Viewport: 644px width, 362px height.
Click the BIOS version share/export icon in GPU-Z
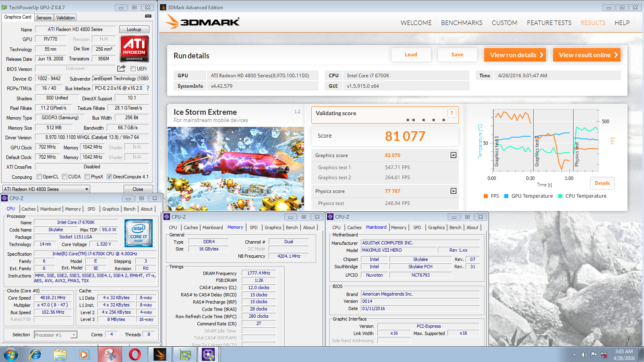click(121, 68)
